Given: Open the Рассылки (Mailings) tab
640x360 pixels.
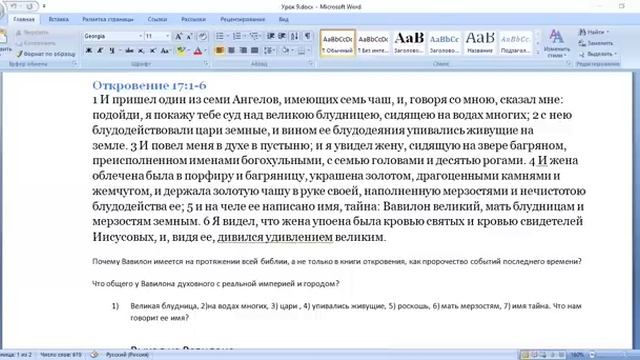Looking at the screenshot, I should 193,19.
